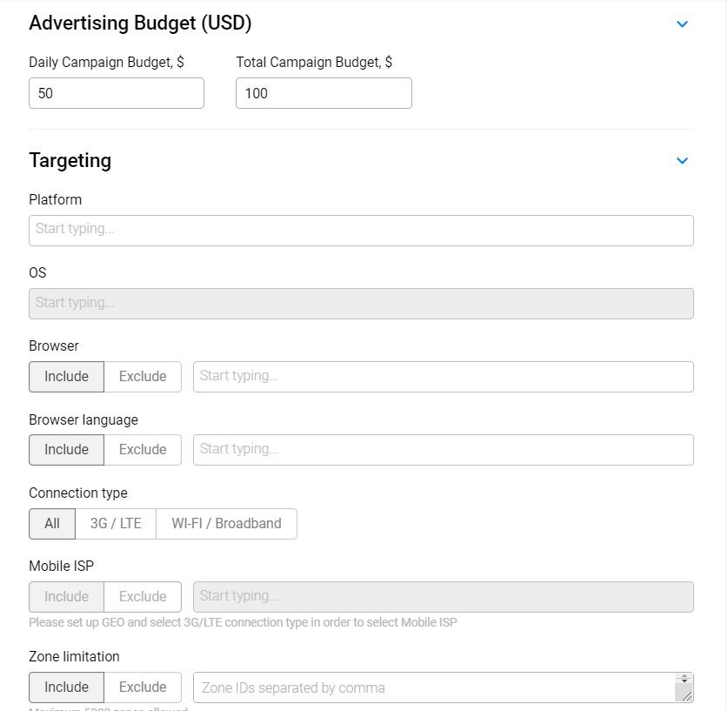The width and height of the screenshot is (728, 711).
Task: Select Include for Browser targeting
Action: (x=67, y=377)
